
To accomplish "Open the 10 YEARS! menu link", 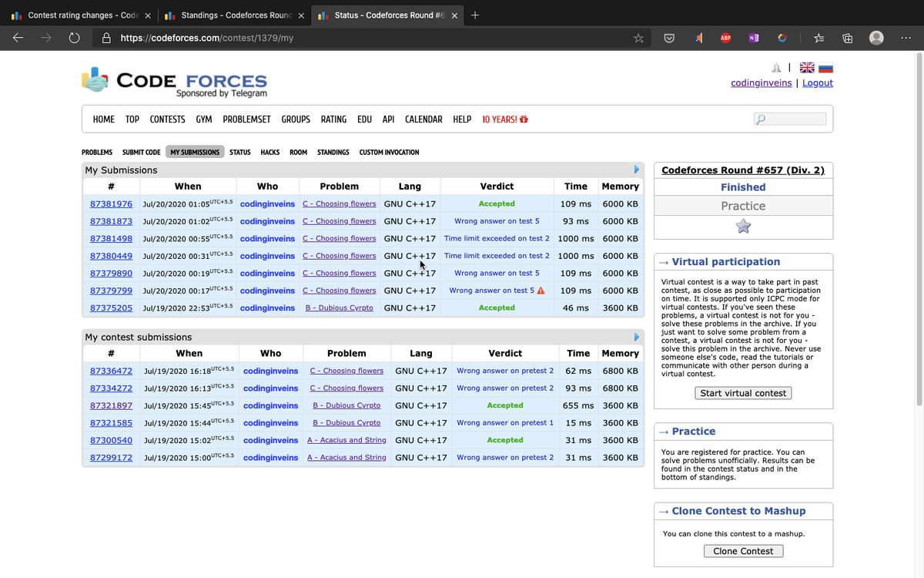I will tap(500, 119).
